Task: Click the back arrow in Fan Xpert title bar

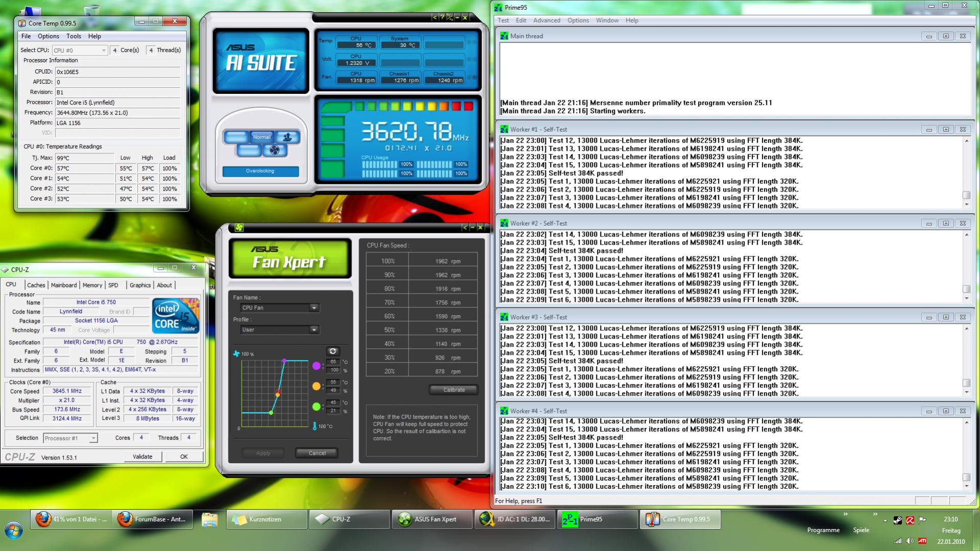Action: [465, 227]
